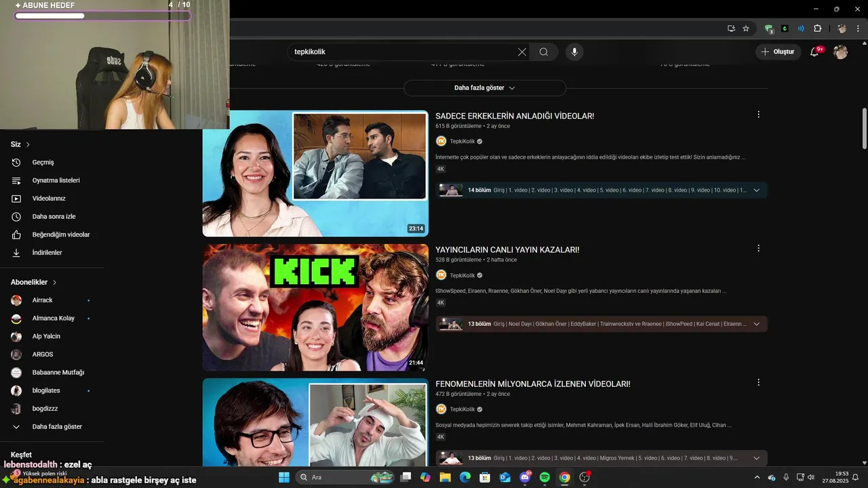The height and width of the screenshot is (488, 868).
Task: Click install app icon in address bar
Action: coord(731,28)
